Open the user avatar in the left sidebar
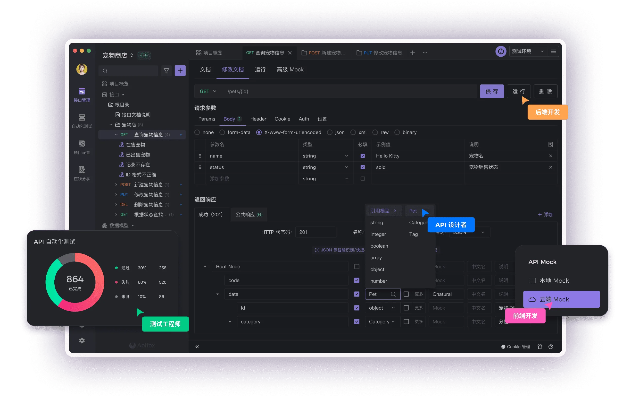This screenshot has height=400, width=631. 82,70
